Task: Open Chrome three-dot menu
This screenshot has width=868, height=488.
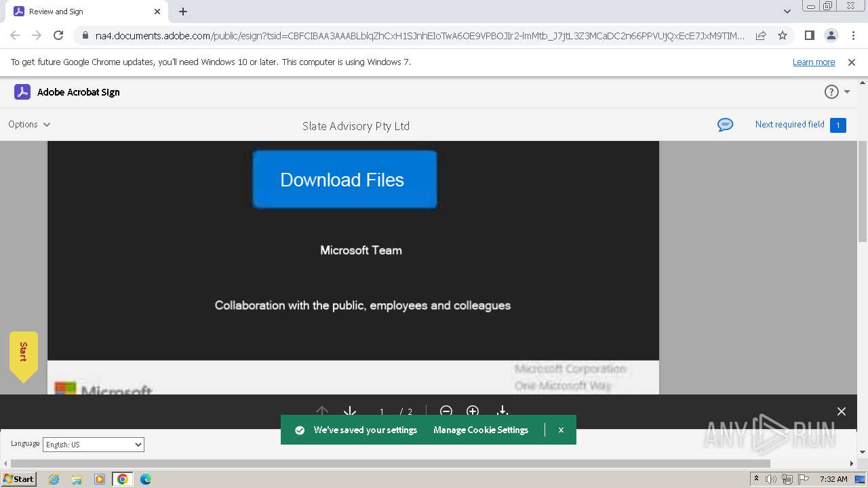Action: point(852,35)
